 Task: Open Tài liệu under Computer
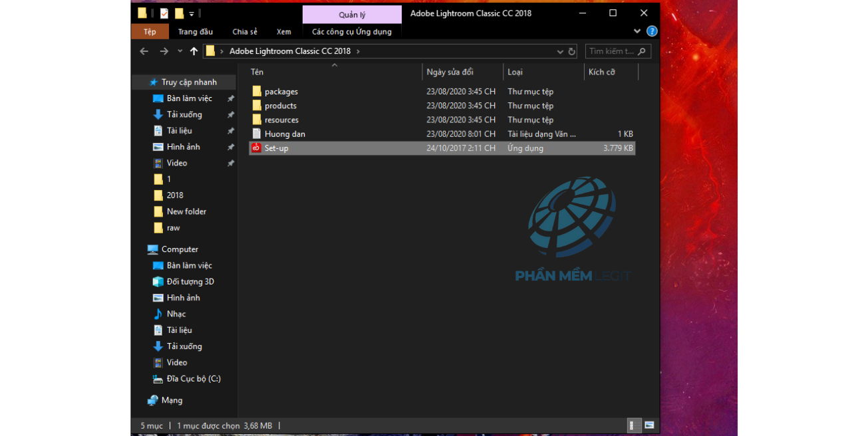[179, 330]
